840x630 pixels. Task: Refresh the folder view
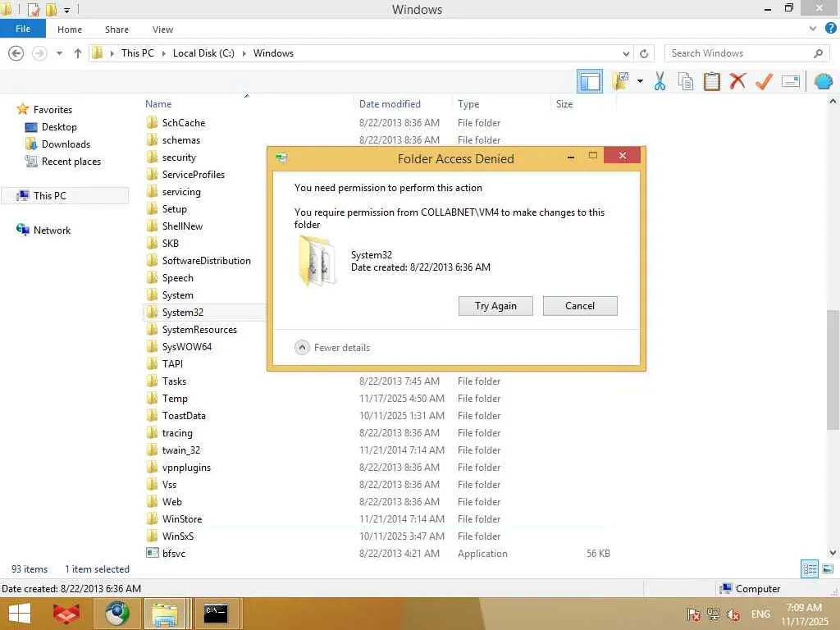[644, 53]
